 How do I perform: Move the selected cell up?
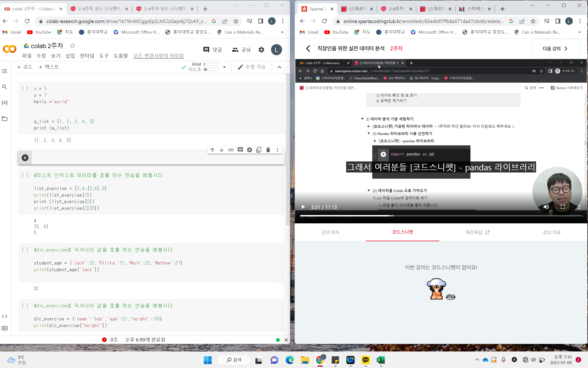[212, 150]
